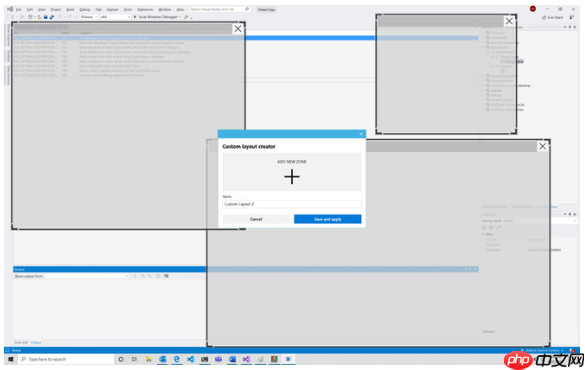Click the Send Feedback icon

572,17
